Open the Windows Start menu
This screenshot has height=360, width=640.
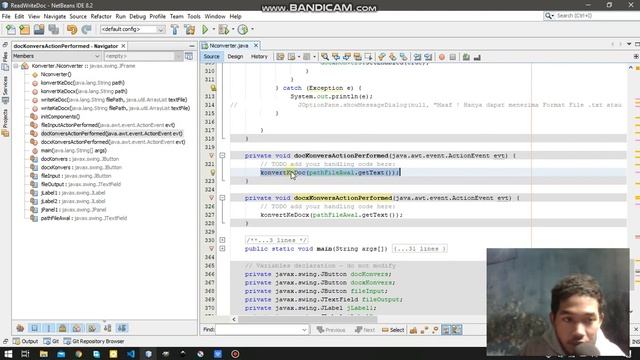[8, 354]
